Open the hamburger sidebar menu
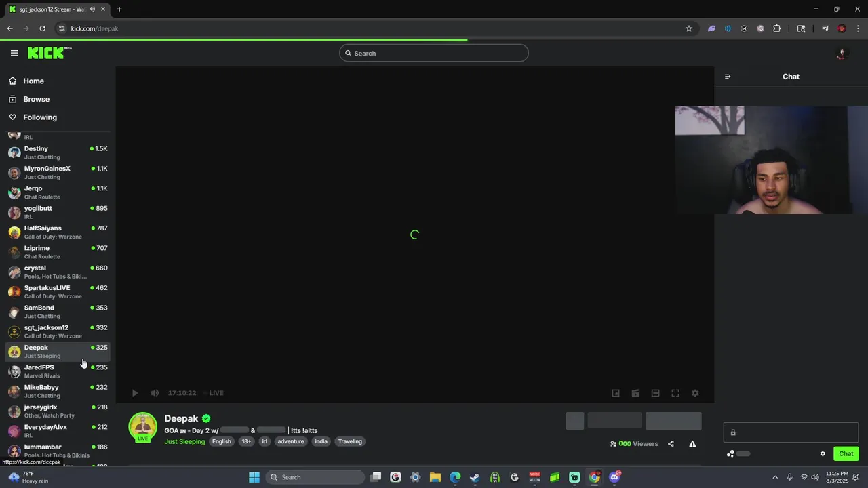This screenshot has width=868, height=488. point(14,53)
